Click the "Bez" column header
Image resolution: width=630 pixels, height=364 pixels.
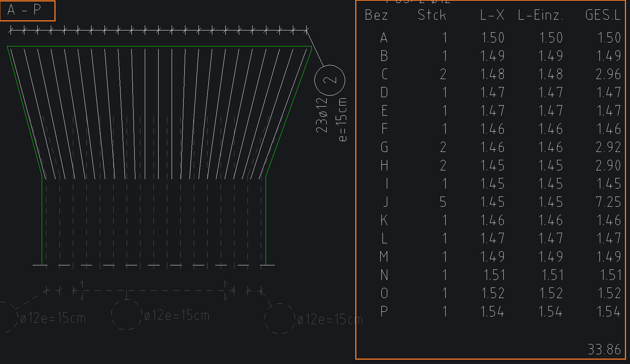tap(376, 15)
